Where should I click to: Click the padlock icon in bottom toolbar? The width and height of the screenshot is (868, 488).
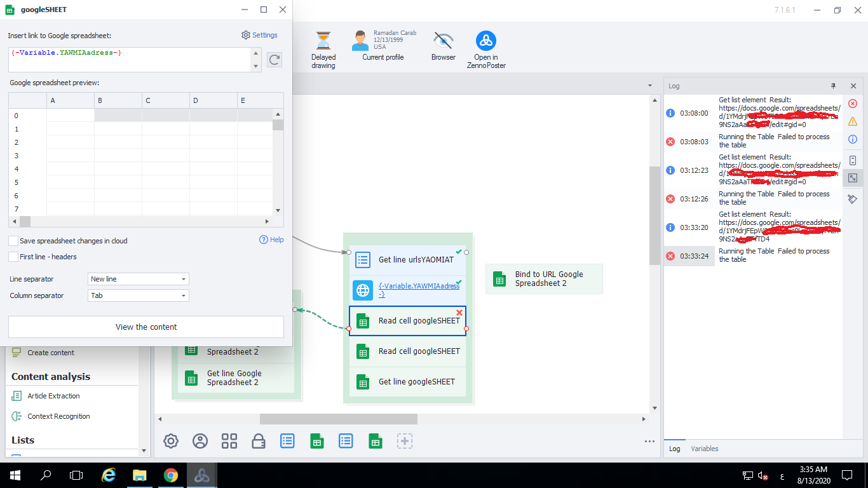point(259,441)
